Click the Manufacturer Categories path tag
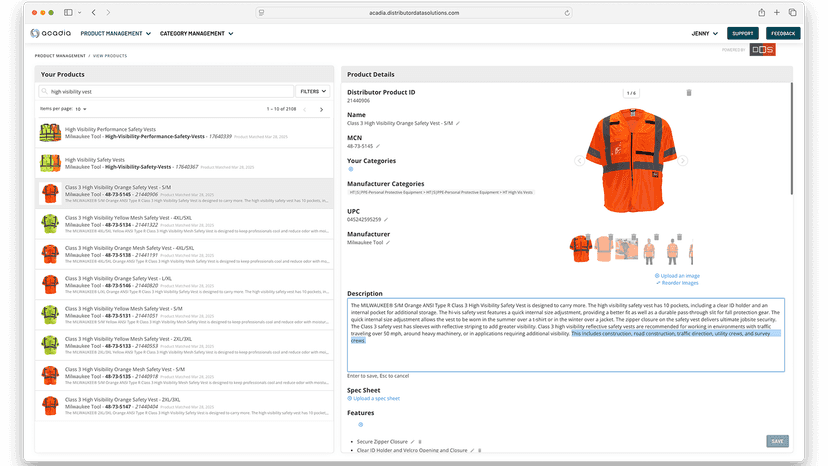The height and width of the screenshot is (466, 828). tap(441, 192)
